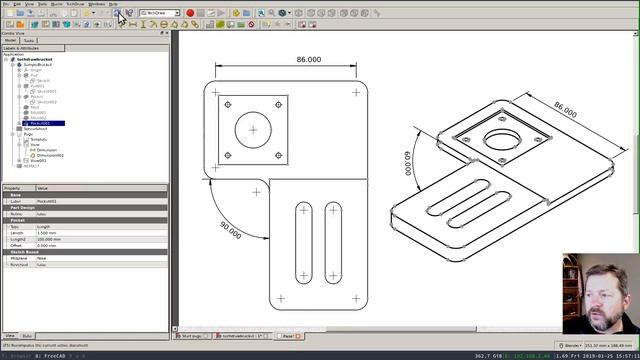Click the horizontal scrollbar below the drawing

pyautogui.click(x=401, y=329)
